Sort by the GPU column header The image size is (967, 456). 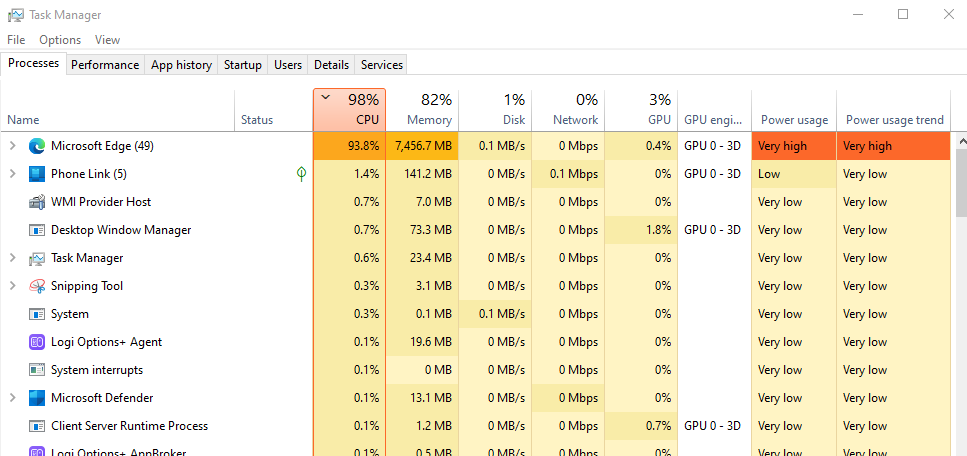641,110
